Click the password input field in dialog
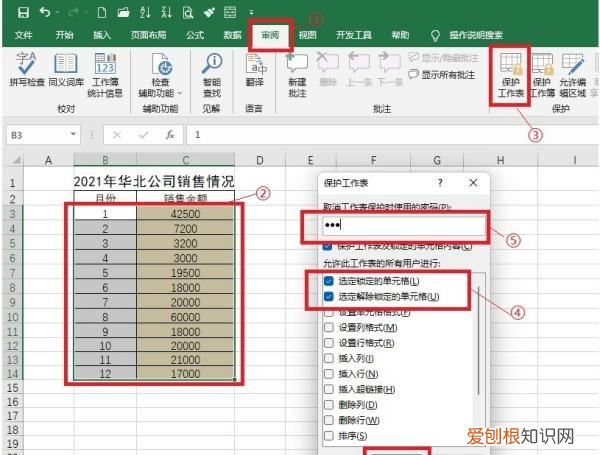 tap(404, 225)
